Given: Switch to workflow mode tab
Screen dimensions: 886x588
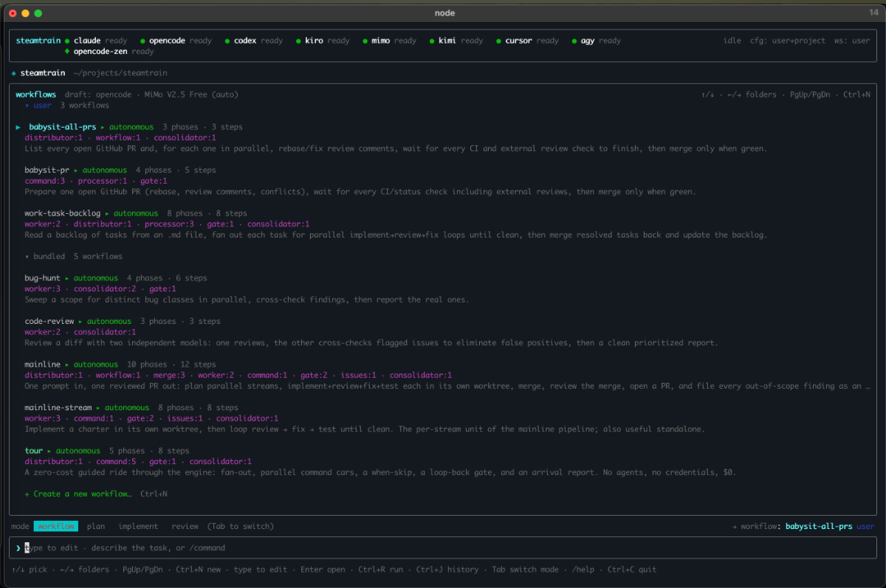Looking at the screenshot, I should [55, 526].
